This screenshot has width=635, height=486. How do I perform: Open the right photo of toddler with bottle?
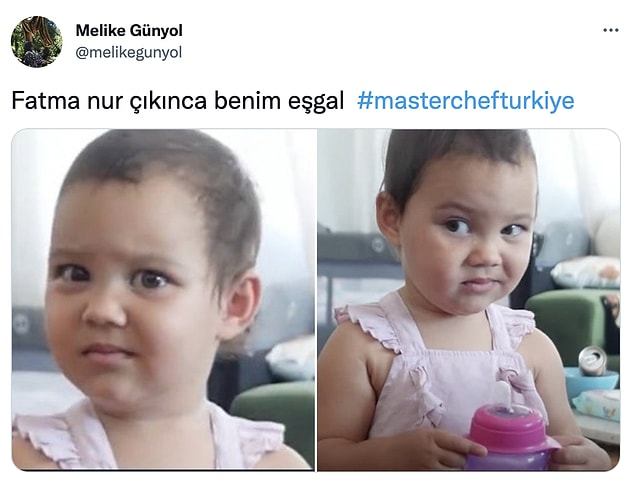(469, 300)
